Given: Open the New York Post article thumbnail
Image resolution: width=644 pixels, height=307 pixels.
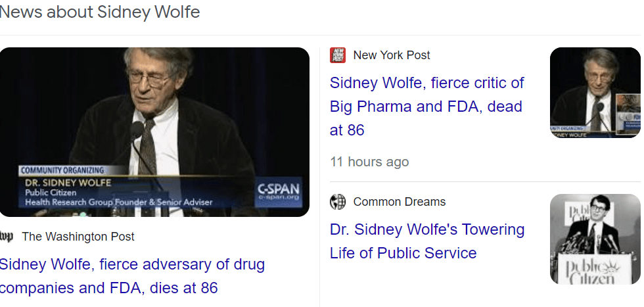Looking at the screenshot, I should point(595,93).
